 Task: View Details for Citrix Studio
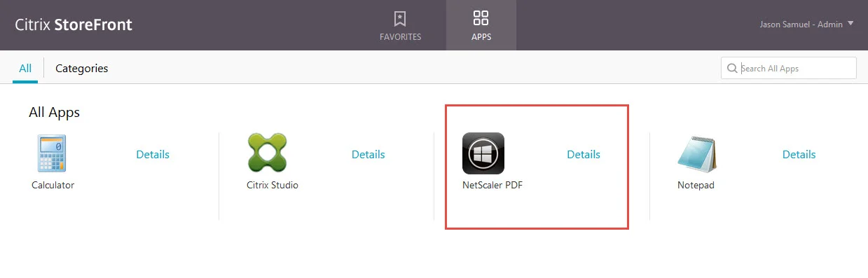(368, 154)
